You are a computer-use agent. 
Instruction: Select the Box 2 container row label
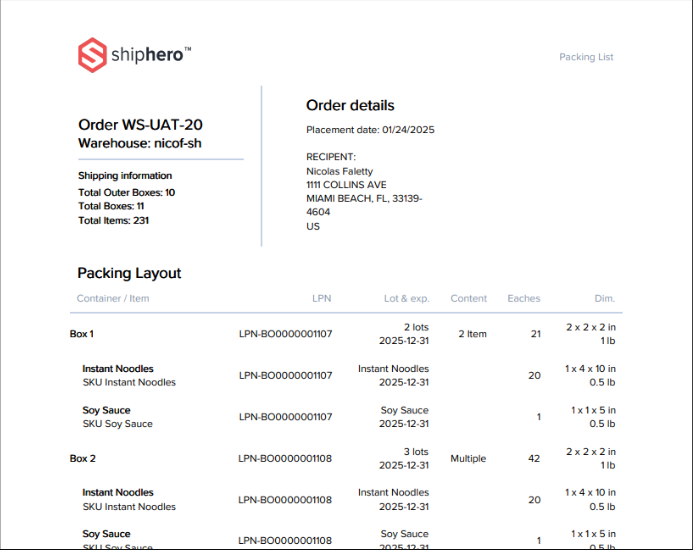tap(82, 458)
